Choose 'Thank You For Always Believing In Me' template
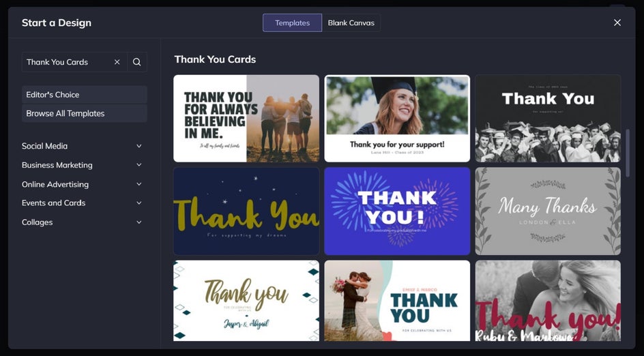This screenshot has width=644, height=356. [x=246, y=118]
